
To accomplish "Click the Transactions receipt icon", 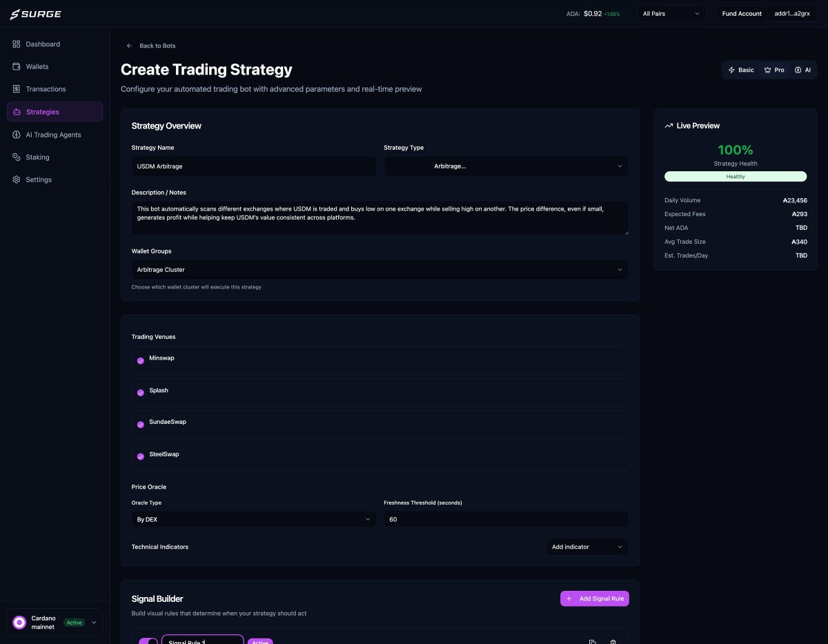I will pos(17,89).
